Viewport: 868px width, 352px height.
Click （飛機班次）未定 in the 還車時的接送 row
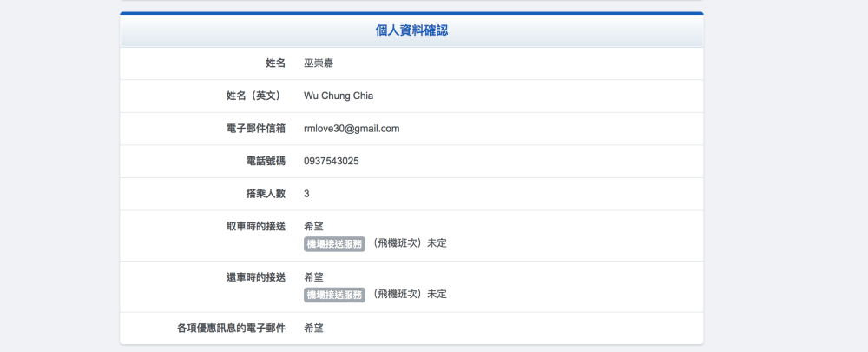tap(409, 295)
